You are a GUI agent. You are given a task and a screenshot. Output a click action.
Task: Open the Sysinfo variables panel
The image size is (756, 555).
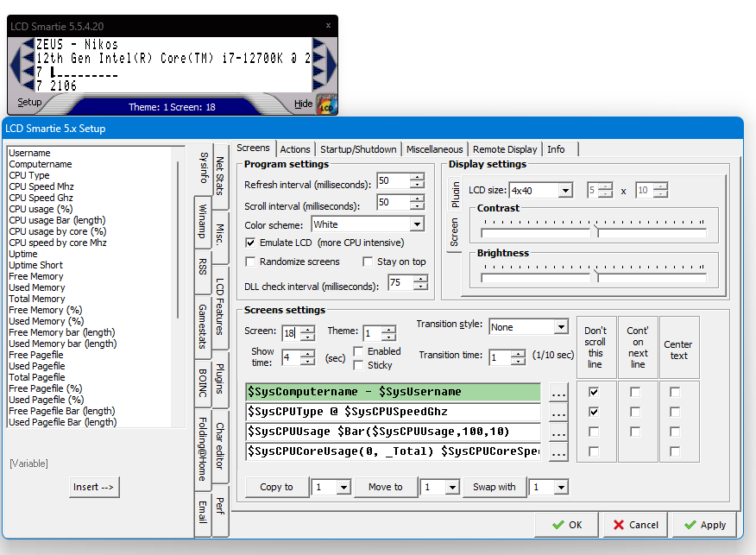pyautogui.click(x=204, y=168)
